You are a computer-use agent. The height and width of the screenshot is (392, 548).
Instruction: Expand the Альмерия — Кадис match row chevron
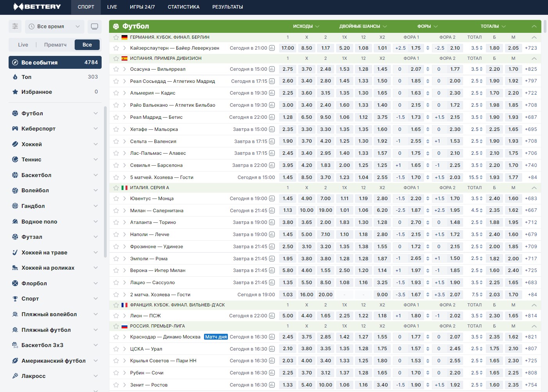pyautogui.click(x=124, y=93)
